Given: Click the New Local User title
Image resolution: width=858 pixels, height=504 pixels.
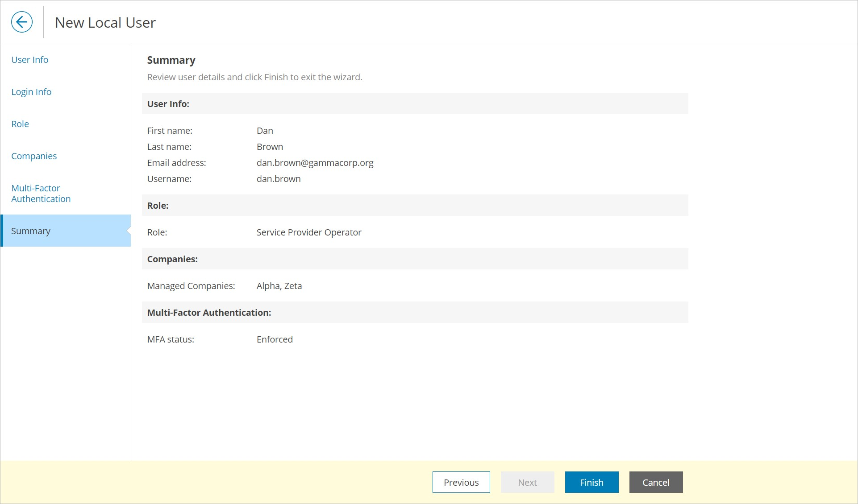Looking at the screenshot, I should [105, 23].
